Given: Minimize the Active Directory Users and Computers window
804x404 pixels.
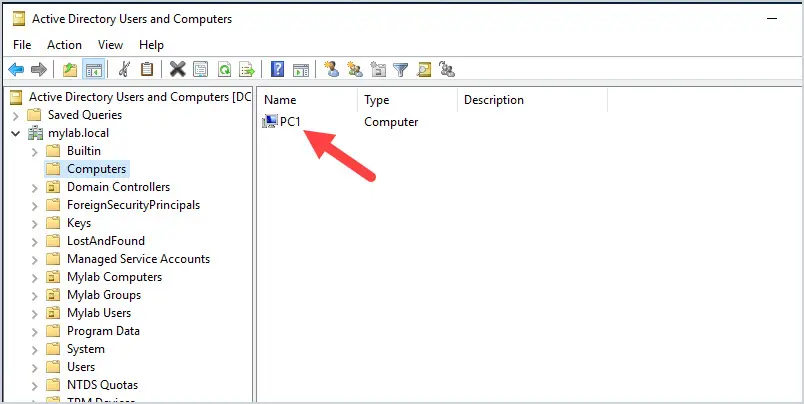Looking at the screenshot, I should point(772,19).
